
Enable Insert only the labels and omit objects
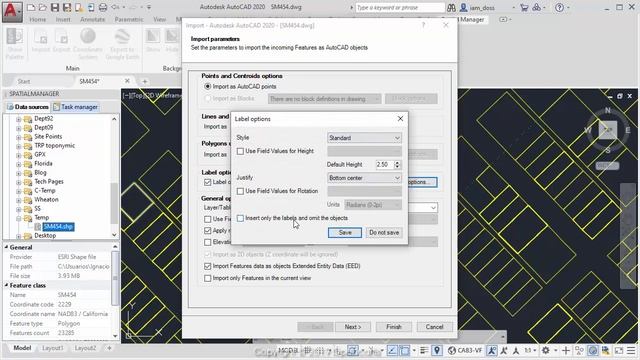[240, 218]
